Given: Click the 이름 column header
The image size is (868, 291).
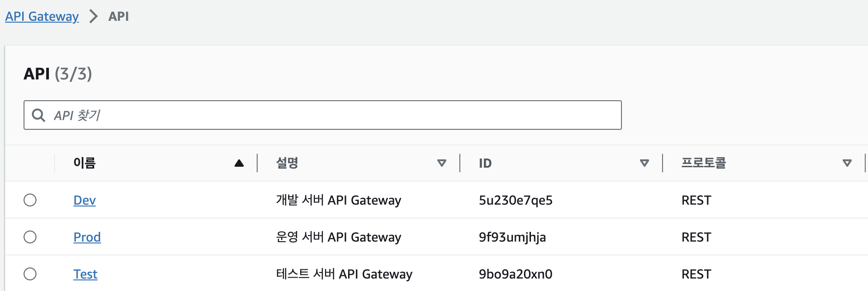Looking at the screenshot, I should (x=84, y=163).
